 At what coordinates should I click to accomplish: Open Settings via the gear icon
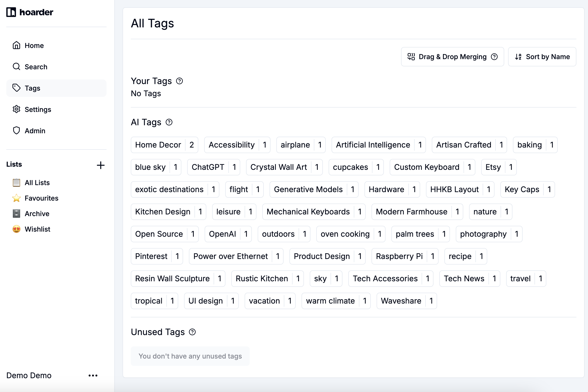[16, 109]
